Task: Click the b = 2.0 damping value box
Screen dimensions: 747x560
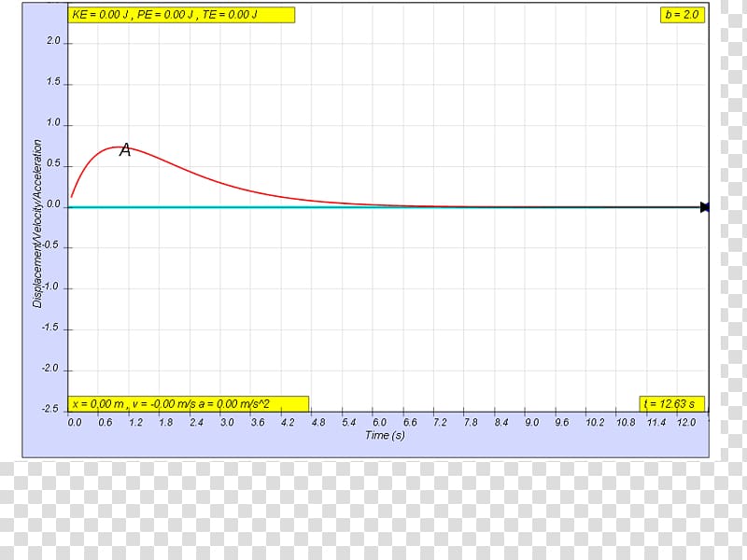Action: 682,15
